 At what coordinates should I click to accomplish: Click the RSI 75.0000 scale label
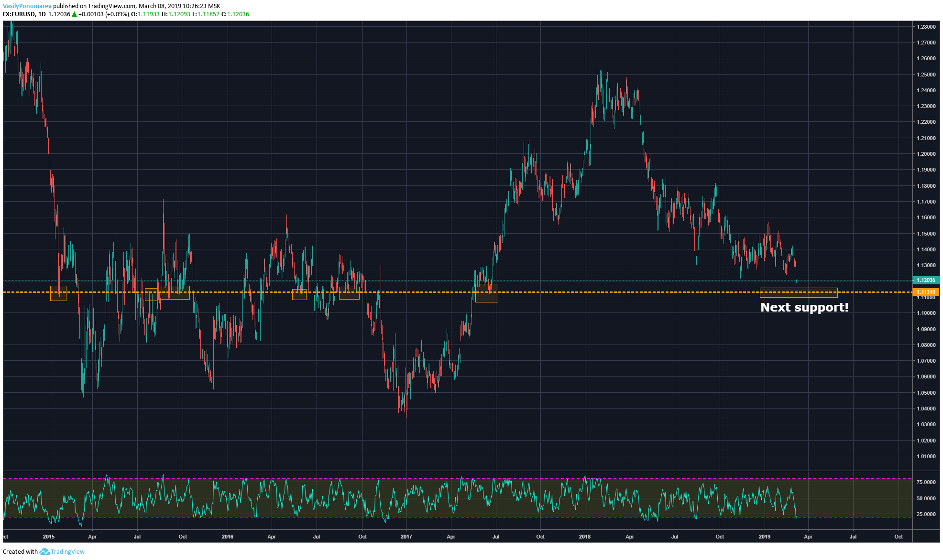point(926,482)
